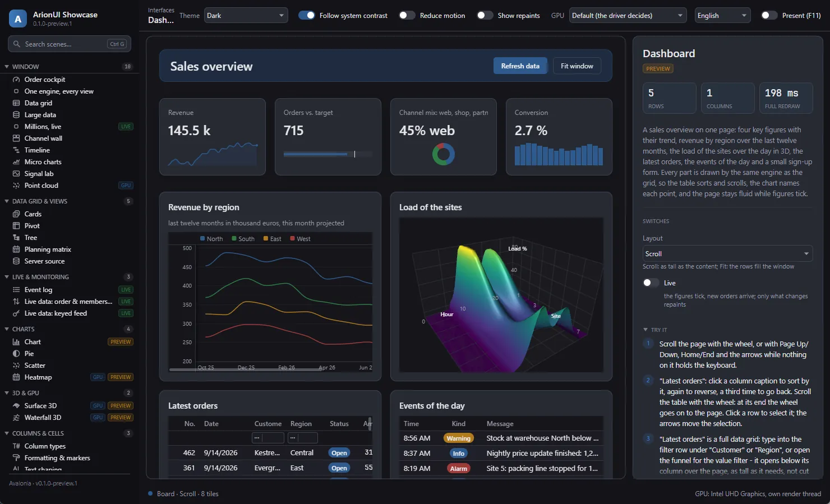Click the Fit window button
This screenshot has width=830, height=504.
[x=577, y=66]
